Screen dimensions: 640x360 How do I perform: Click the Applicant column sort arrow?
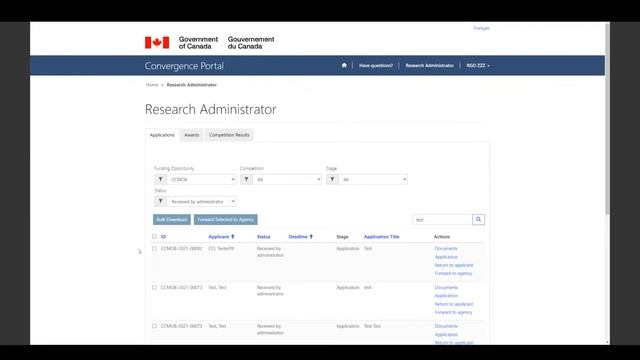pyautogui.click(x=233, y=237)
